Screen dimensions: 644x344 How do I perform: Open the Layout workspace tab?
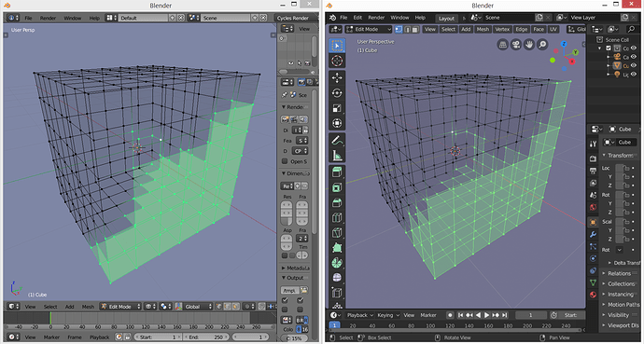tap(446, 18)
